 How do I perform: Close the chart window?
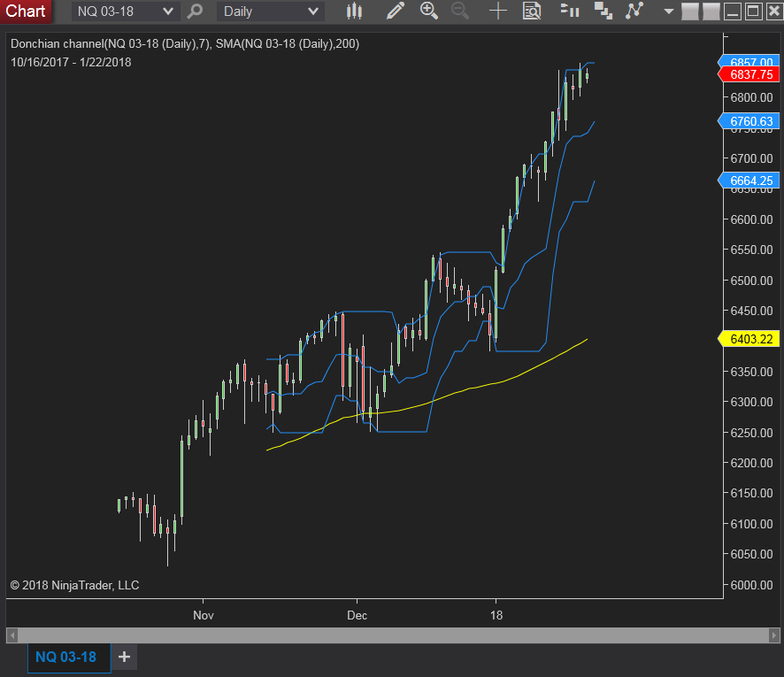[773, 12]
